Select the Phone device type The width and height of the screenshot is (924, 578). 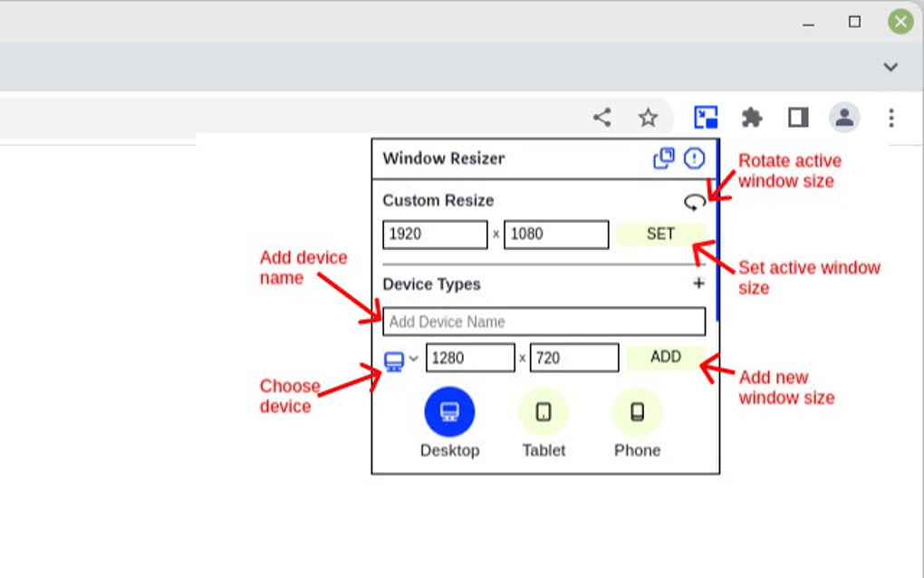636,412
